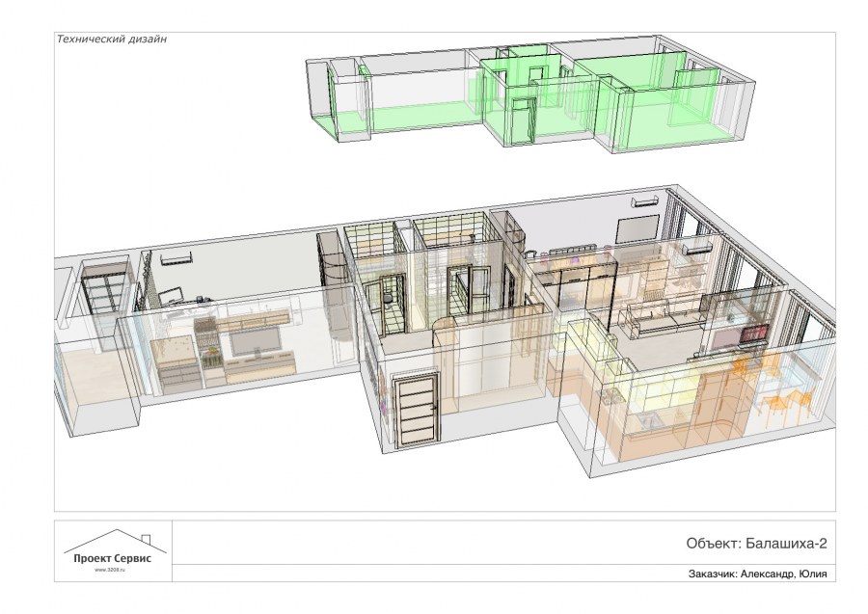Select the dark red TV near right windows

(751, 334)
